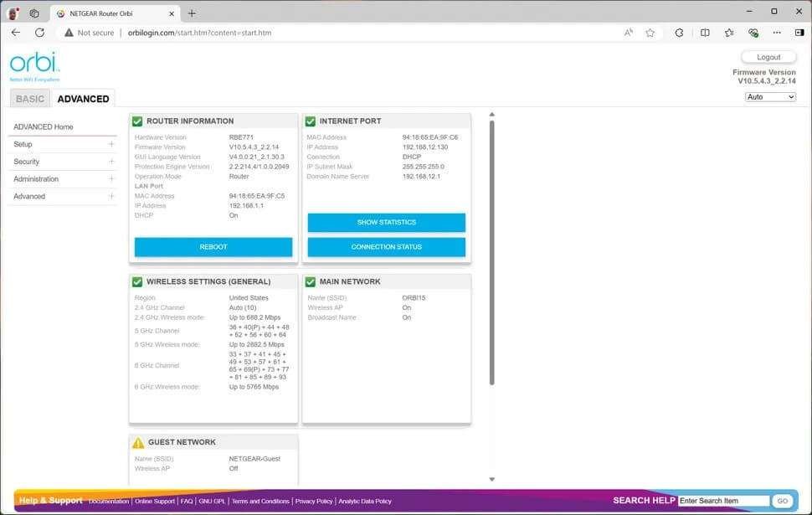This screenshot has height=515, width=812.
Task: Click Internet Port green check icon
Action: (311, 121)
